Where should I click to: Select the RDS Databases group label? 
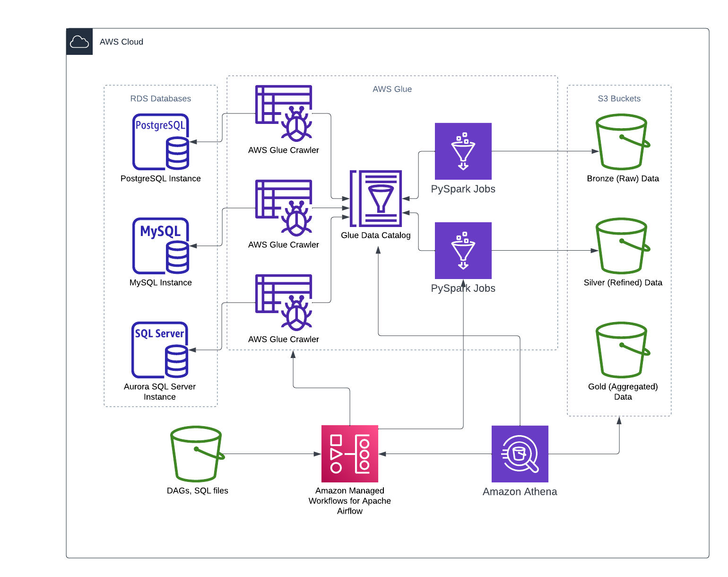(161, 98)
